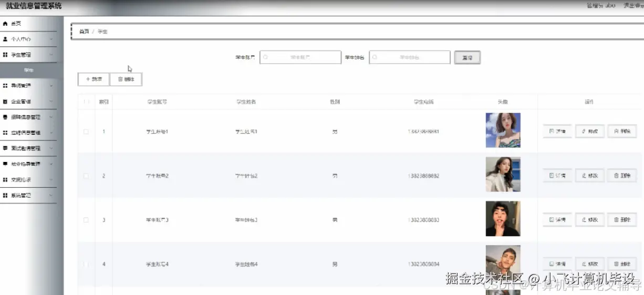Image resolution: width=644 pixels, height=295 pixels.
Task: Check the checkbox for row index 3
Action: 86,220
